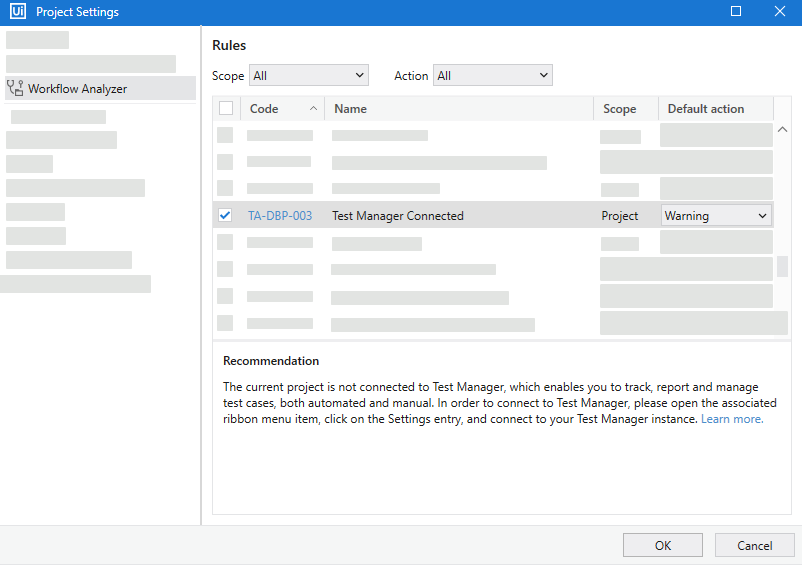Click the UiPath logo in title bar
This screenshot has width=802, height=565.
point(16,12)
